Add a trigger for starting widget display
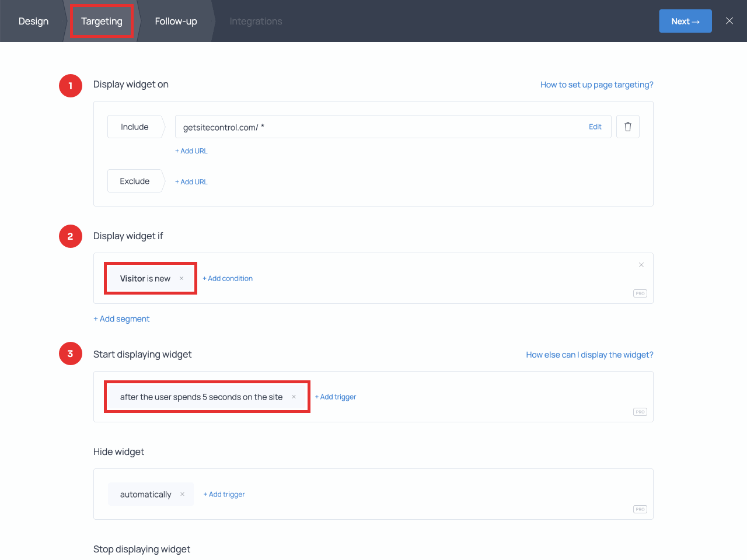 click(336, 397)
